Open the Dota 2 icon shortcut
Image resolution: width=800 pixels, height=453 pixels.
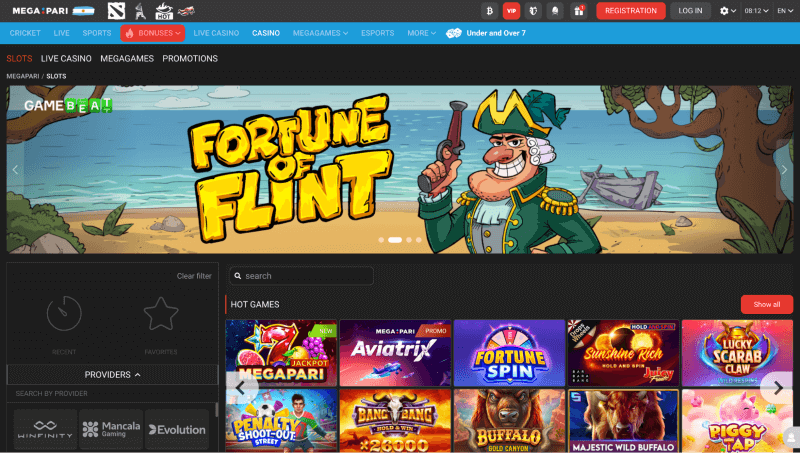pos(116,11)
